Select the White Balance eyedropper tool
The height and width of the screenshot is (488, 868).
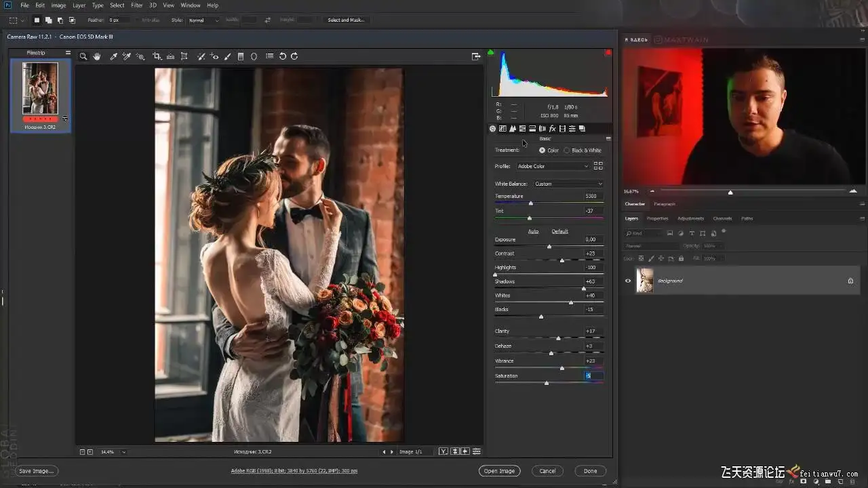[113, 56]
